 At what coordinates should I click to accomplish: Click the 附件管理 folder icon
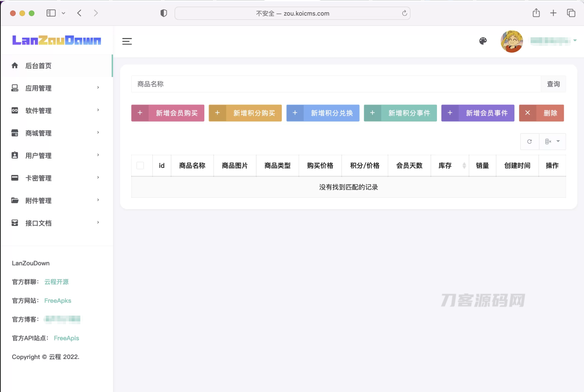coord(15,200)
